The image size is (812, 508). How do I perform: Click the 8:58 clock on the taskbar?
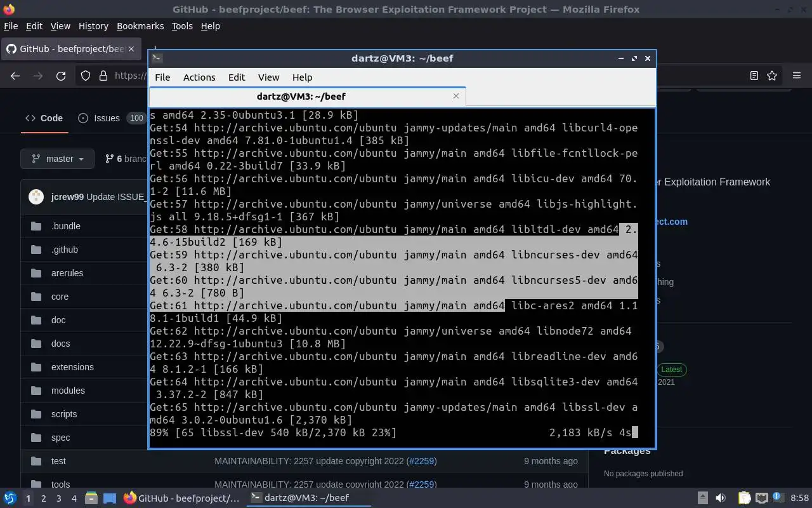pos(799,498)
